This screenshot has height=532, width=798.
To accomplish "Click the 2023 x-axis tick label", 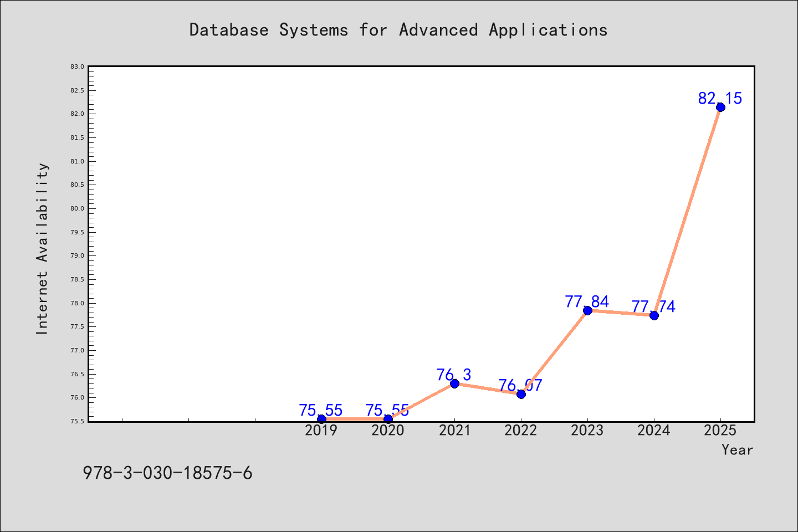I will (x=587, y=431).
